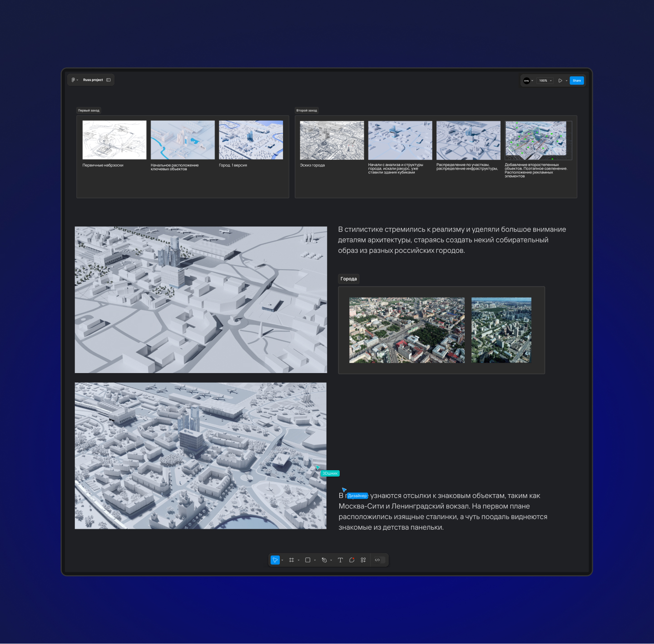Expand the Move tool options chevron
Image resolution: width=654 pixels, height=644 pixels.
point(282,560)
